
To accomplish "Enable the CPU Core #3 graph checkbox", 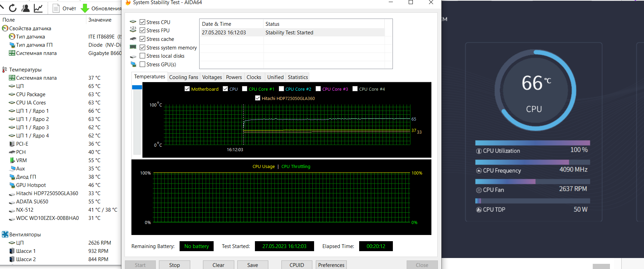I will [318, 89].
